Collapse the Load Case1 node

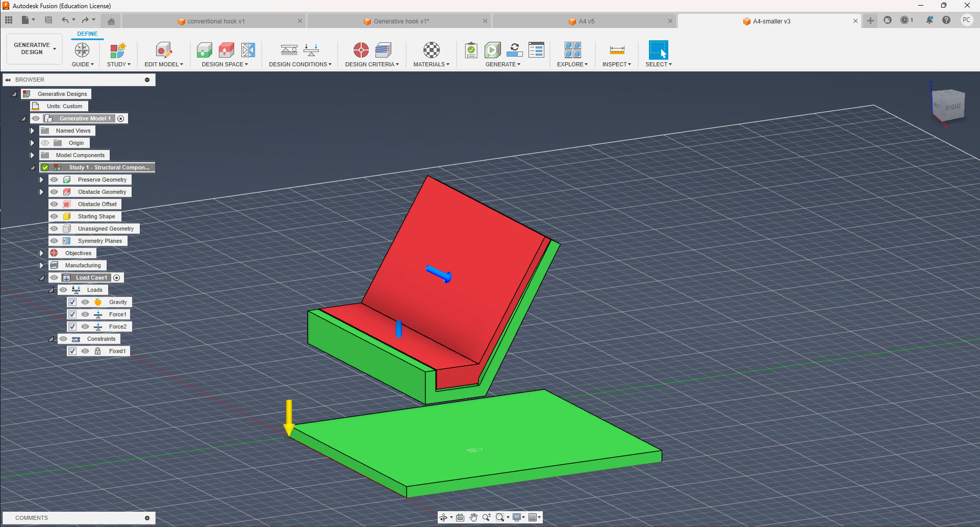(42, 278)
